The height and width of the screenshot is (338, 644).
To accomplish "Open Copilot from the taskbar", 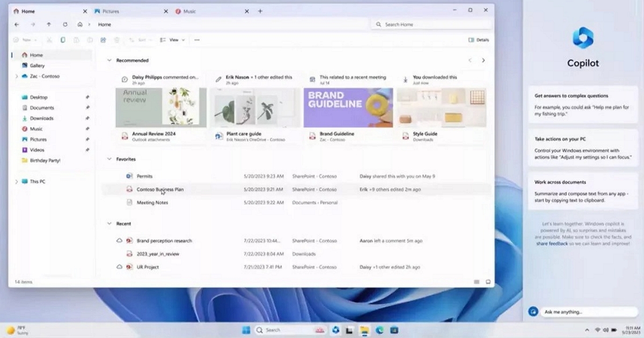I will [336, 329].
